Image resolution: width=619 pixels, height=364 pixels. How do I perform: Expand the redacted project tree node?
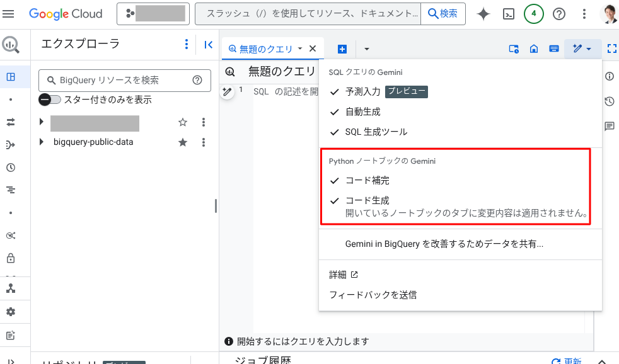coord(41,122)
